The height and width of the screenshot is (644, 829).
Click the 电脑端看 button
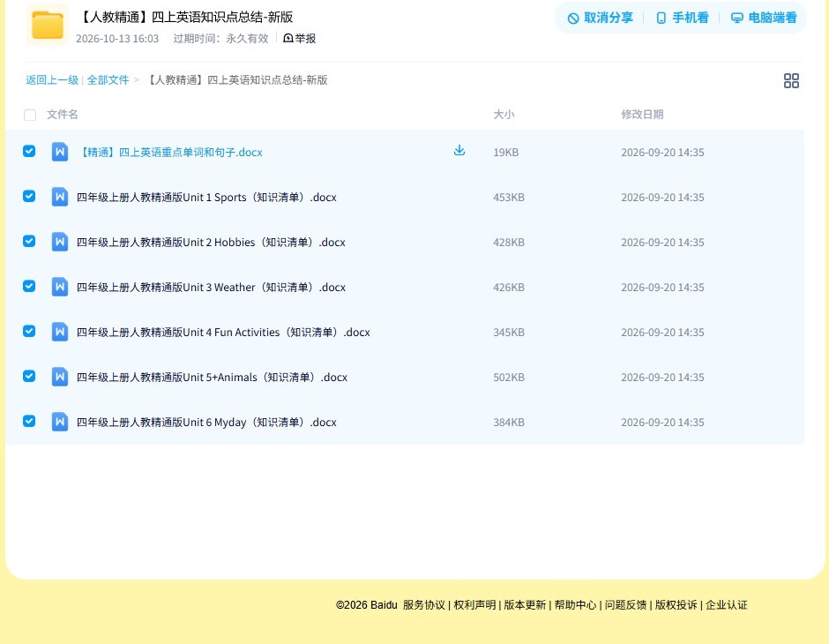[764, 18]
